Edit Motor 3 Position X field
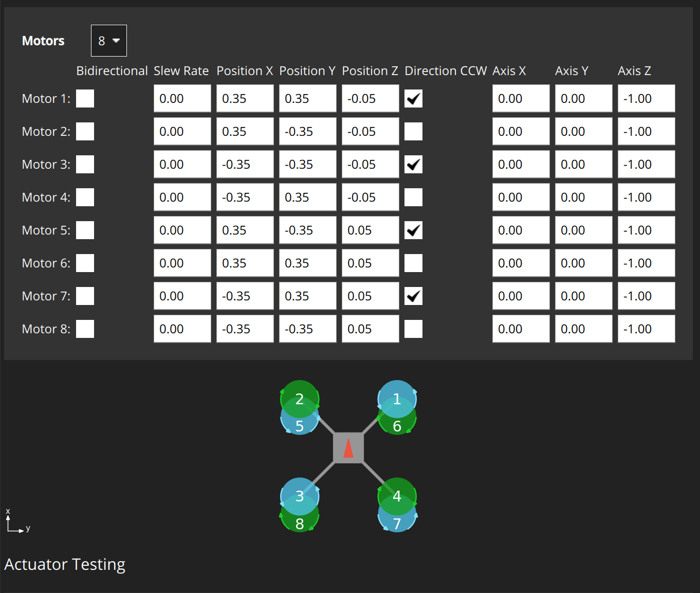The width and height of the screenshot is (700, 593). click(x=245, y=164)
